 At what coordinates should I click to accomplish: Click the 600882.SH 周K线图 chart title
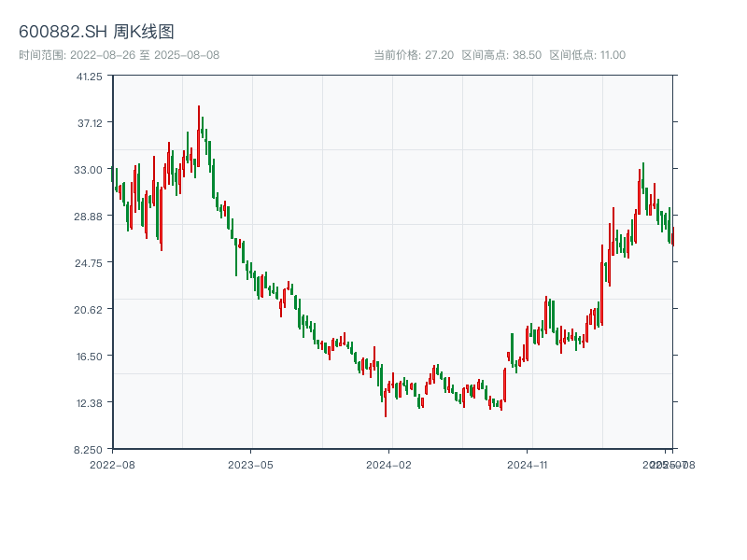pos(96,32)
